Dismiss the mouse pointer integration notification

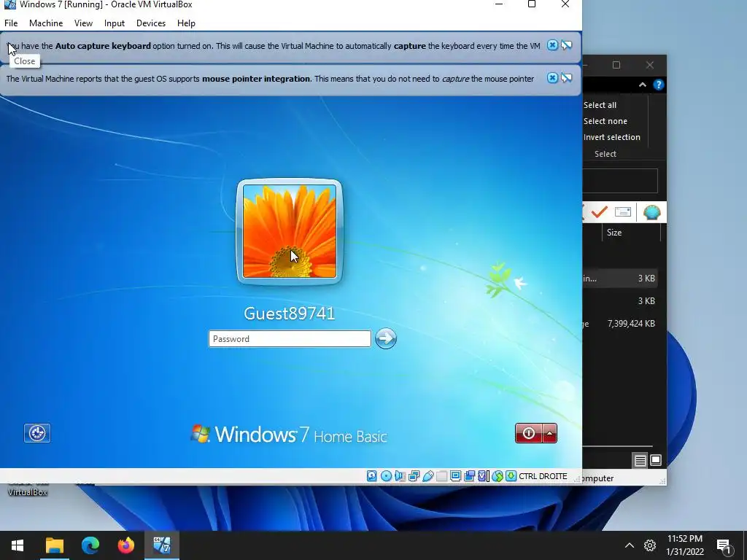[552, 78]
